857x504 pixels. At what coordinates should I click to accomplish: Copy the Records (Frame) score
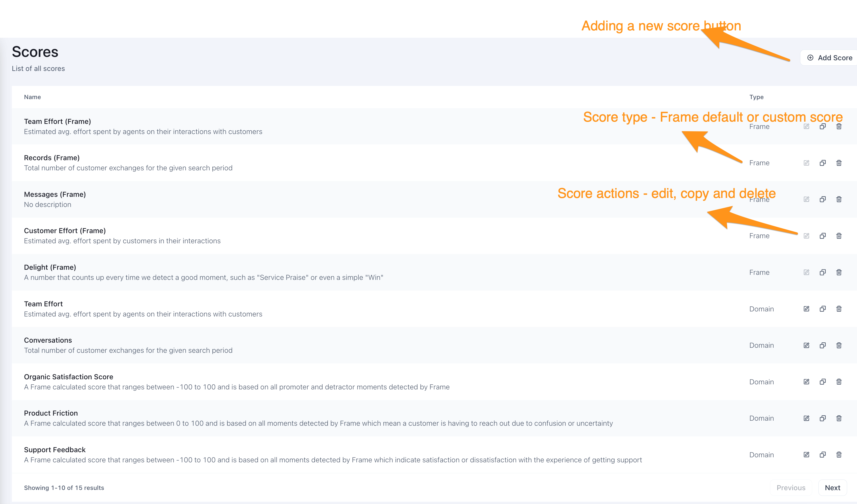[x=823, y=163]
